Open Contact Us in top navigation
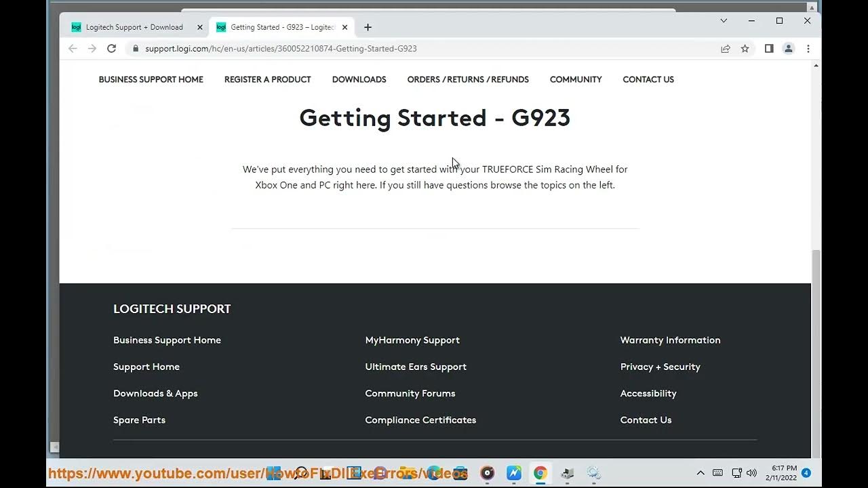This screenshot has width=868, height=488. coord(648,79)
